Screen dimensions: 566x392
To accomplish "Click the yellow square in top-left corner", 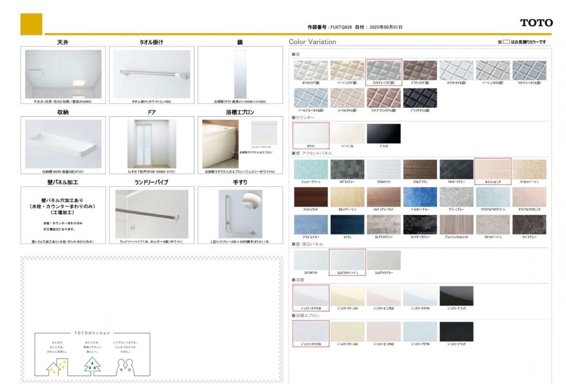I will (x=31, y=24).
